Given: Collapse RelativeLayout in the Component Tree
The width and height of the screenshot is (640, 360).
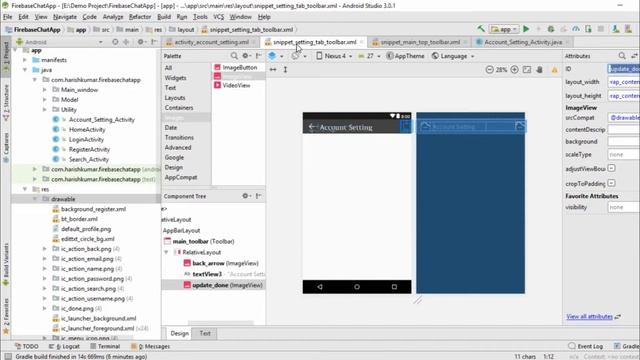Looking at the screenshot, I should point(166,252).
